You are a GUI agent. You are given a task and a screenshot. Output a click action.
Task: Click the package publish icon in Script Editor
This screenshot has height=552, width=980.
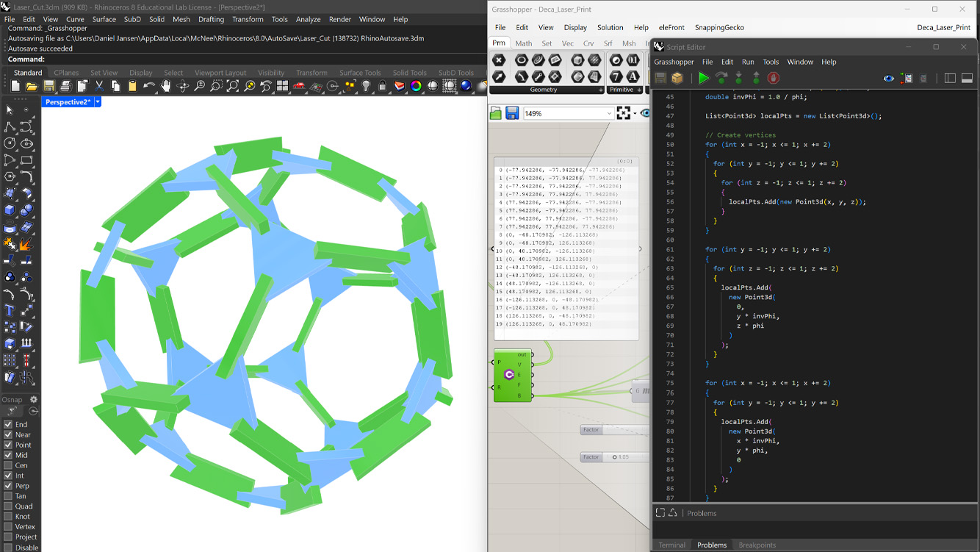(x=677, y=78)
